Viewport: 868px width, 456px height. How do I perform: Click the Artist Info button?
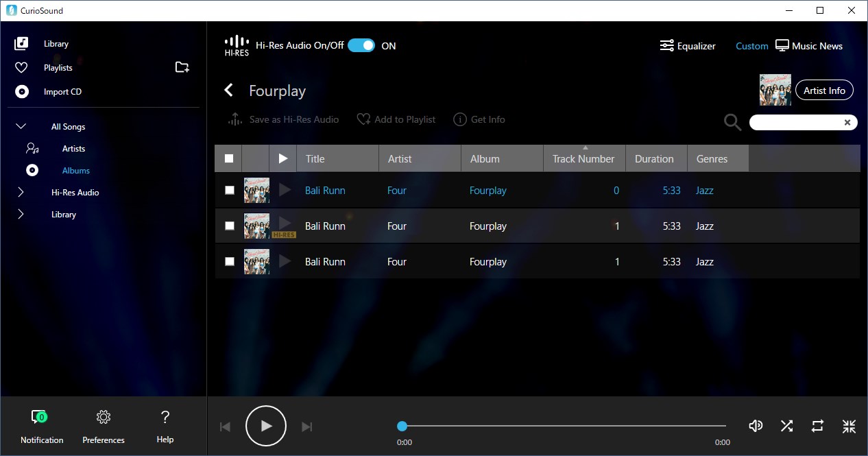824,90
